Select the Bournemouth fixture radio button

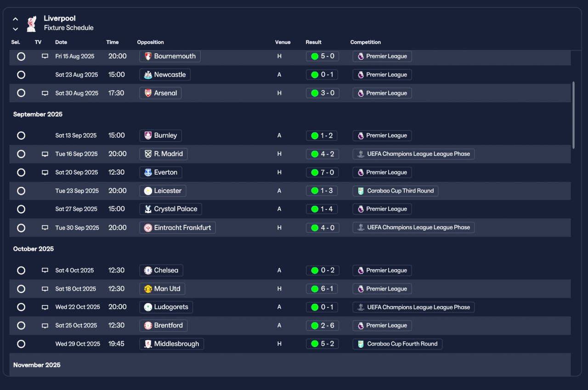(21, 57)
